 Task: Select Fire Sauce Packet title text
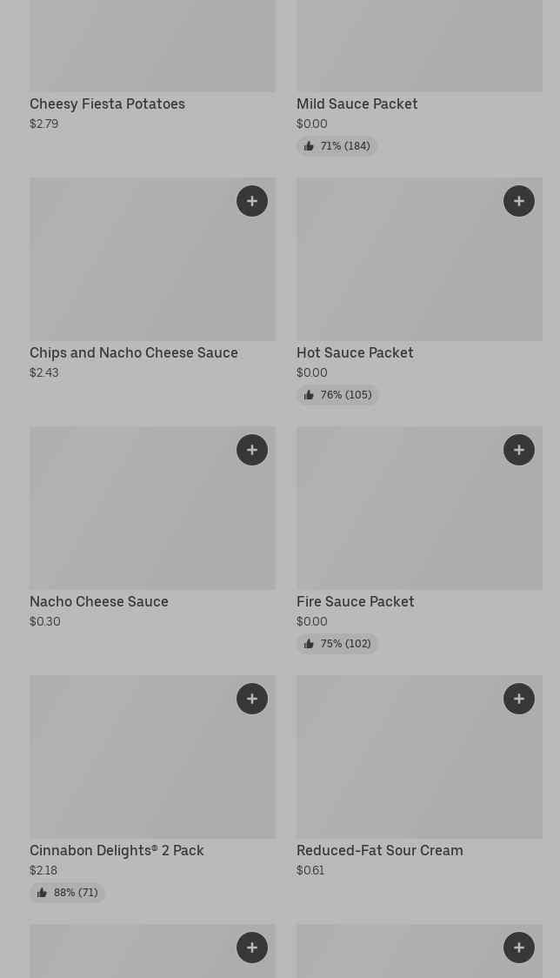click(355, 601)
